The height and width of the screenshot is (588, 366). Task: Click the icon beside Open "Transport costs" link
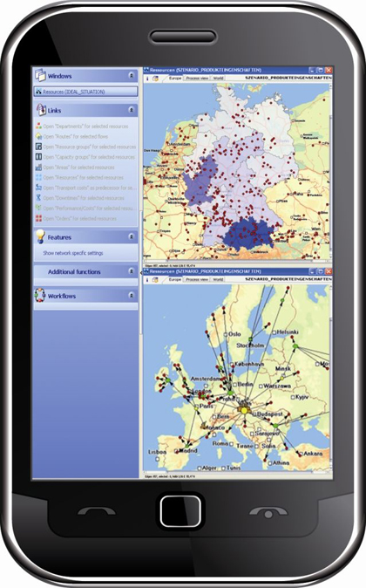[38, 188]
